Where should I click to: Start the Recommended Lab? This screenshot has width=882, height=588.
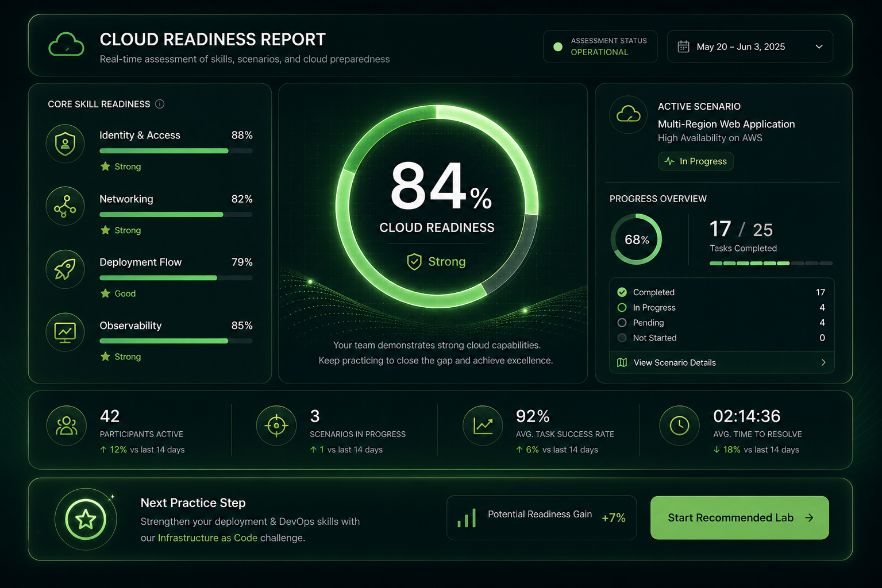(x=740, y=518)
